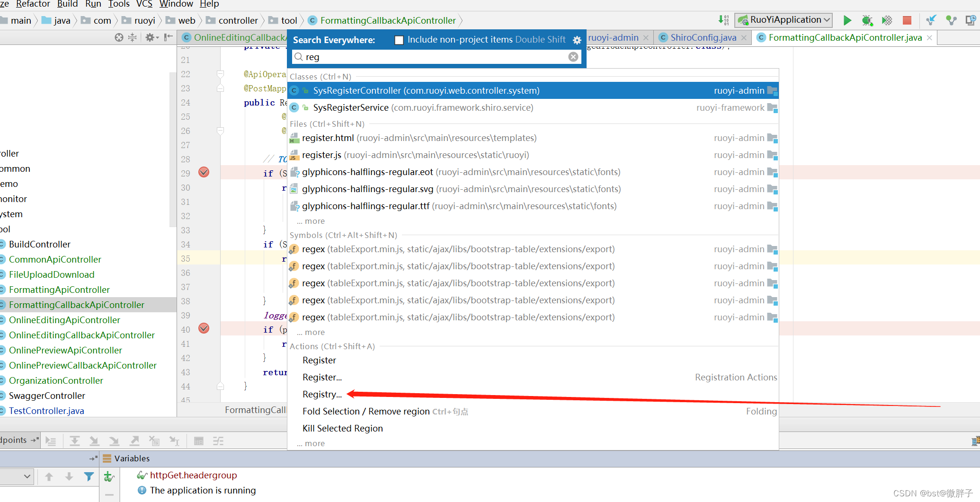Image resolution: width=980 pixels, height=502 pixels.
Task: Click the Make Project build icon
Action: pos(723,20)
